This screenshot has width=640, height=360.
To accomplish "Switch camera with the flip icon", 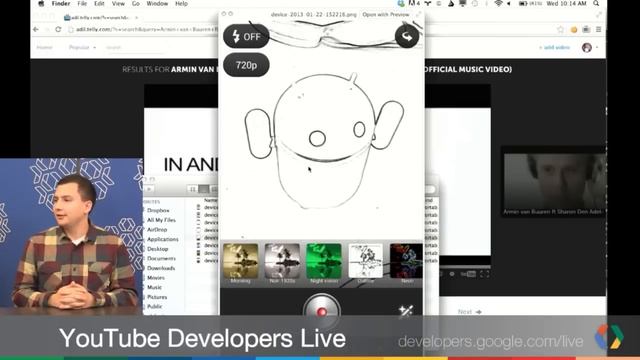I will click(x=407, y=36).
